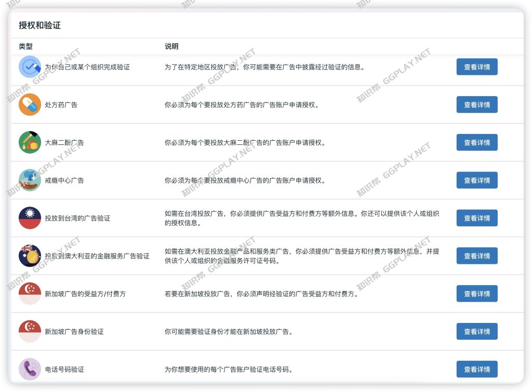The height and width of the screenshot is (392, 532).
Task: Click description 如需在澳大利亚投放金融产品
Action: point(302,256)
